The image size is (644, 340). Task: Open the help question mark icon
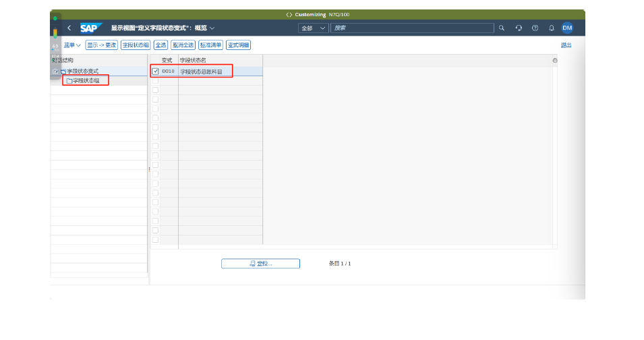tap(535, 28)
